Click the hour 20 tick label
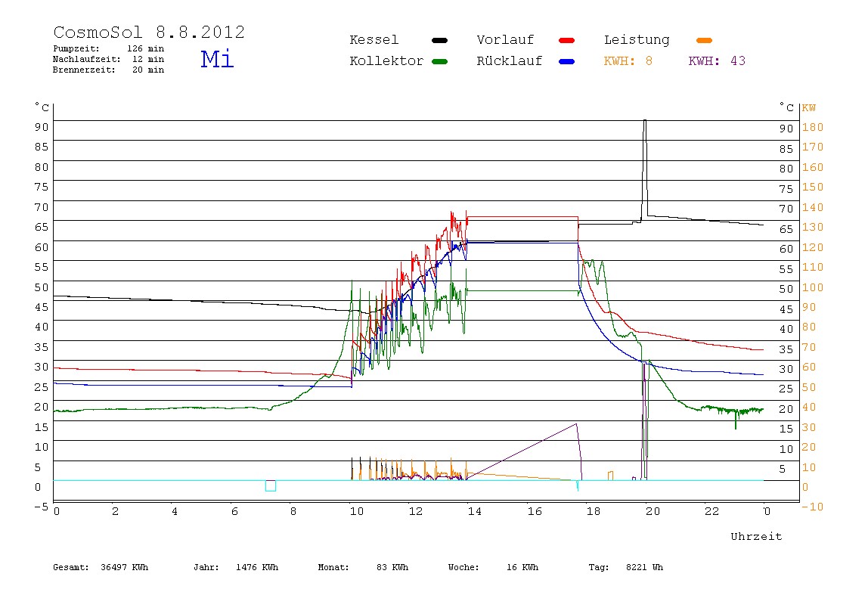Screen dimensions: 868x614 [x=653, y=512]
